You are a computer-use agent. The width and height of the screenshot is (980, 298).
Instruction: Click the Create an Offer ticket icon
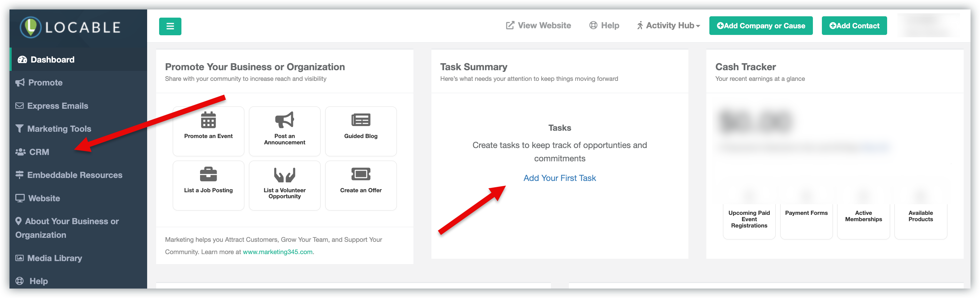click(361, 175)
